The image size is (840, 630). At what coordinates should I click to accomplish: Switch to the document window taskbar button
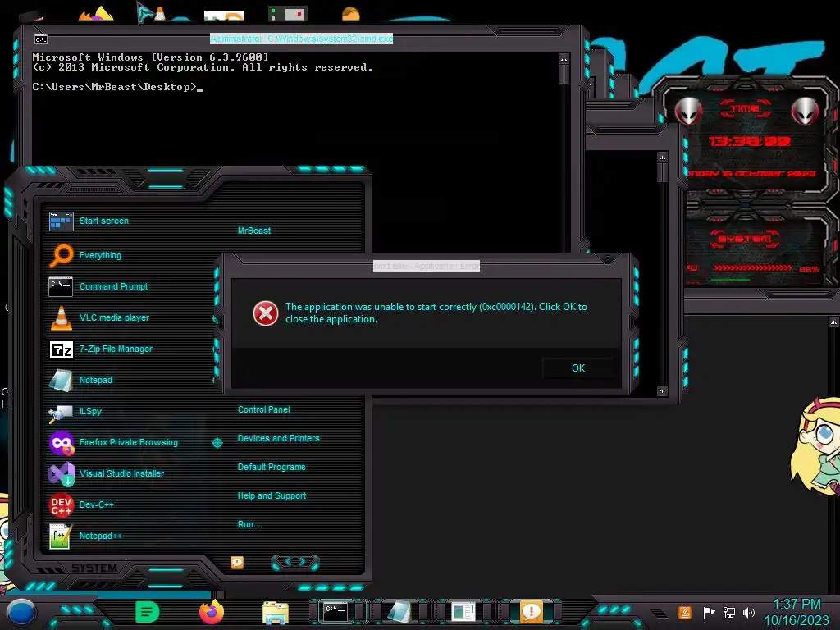463,612
